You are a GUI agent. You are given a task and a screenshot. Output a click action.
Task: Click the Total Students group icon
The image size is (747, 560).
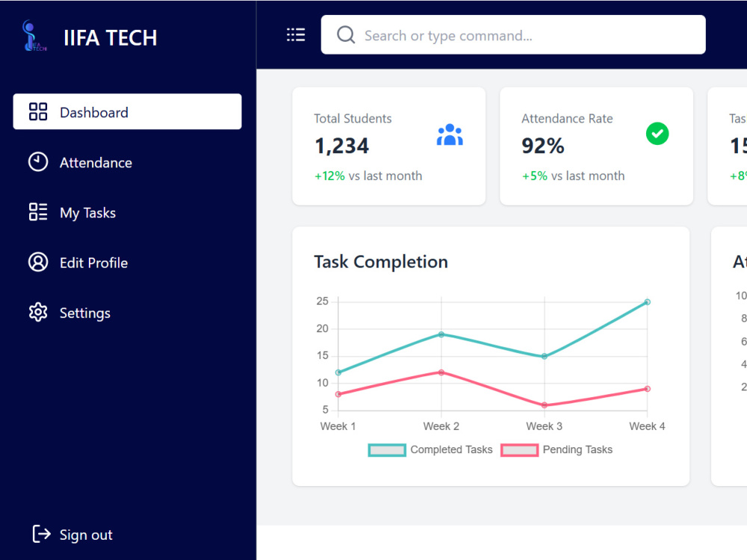point(450,134)
